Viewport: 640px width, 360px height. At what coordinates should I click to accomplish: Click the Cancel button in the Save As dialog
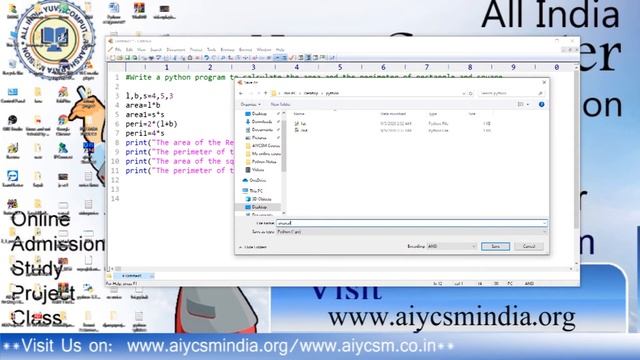529,246
